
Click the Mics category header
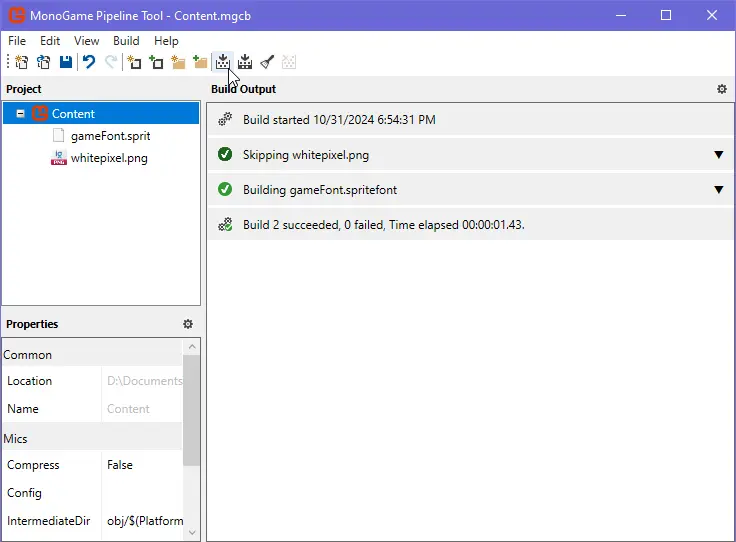coord(92,438)
